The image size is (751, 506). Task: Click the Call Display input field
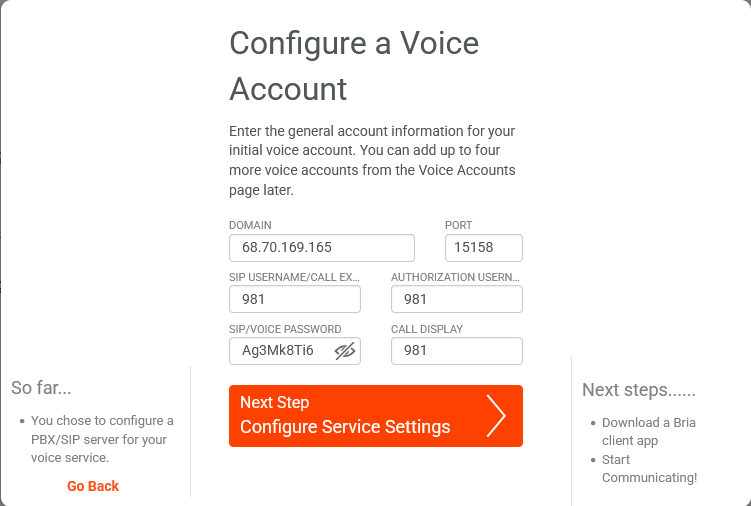click(x=456, y=351)
